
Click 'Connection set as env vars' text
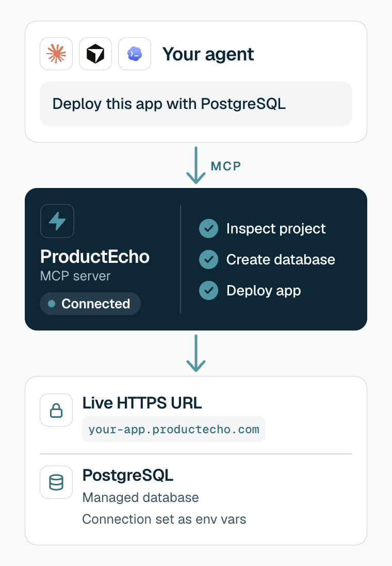point(164,519)
